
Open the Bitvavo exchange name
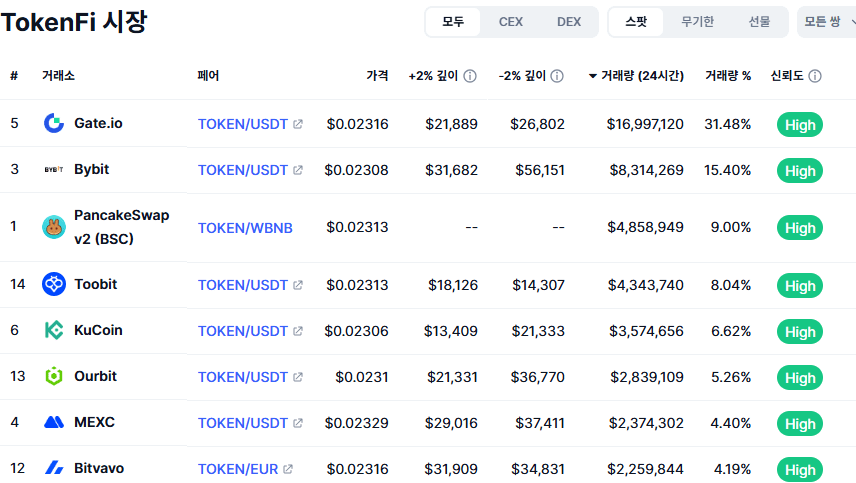click(99, 468)
